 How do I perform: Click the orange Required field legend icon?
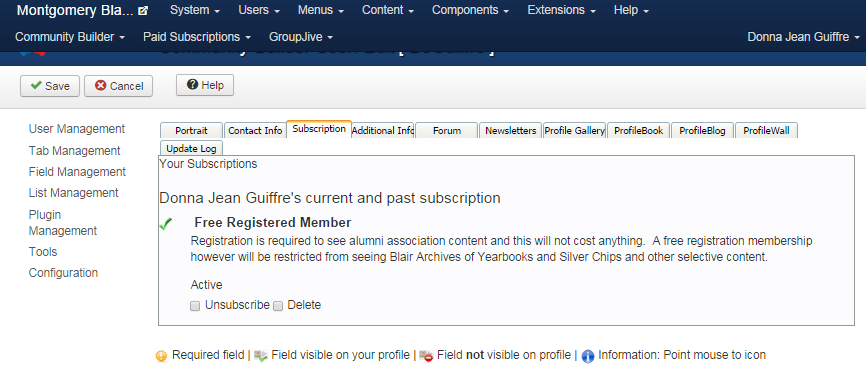pyautogui.click(x=161, y=356)
